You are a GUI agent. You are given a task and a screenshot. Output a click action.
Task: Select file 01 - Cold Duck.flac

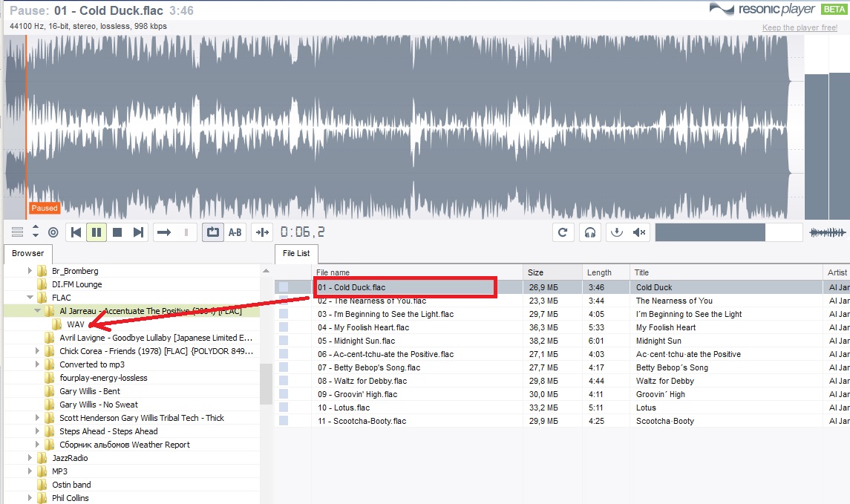(352, 287)
